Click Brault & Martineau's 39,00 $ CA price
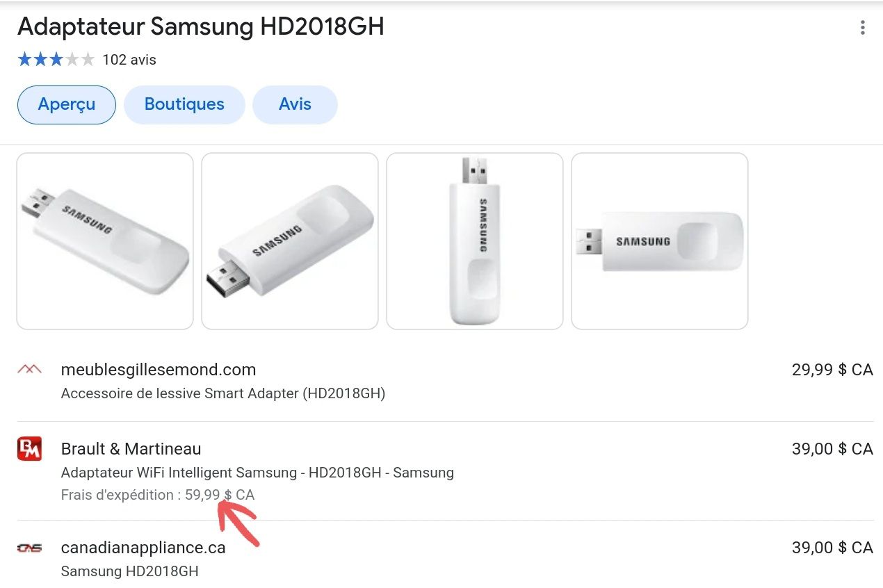The height and width of the screenshot is (588, 883). (x=832, y=449)
